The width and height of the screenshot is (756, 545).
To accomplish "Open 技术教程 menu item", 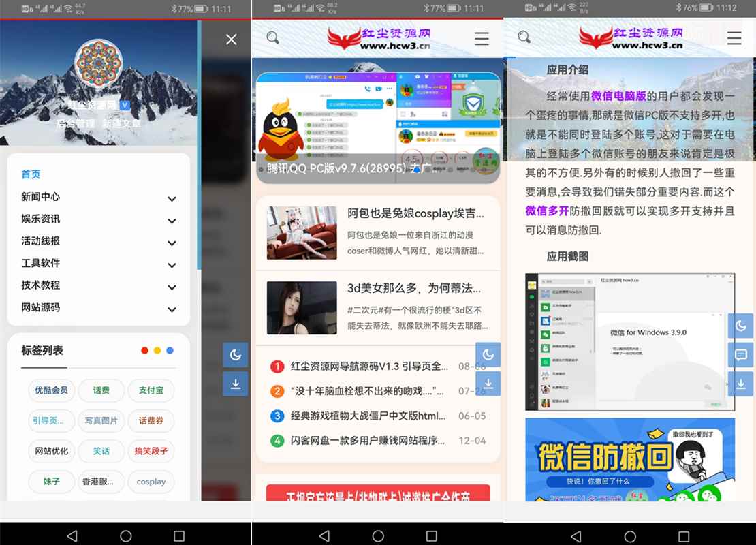I will click(x=40, y=285).
